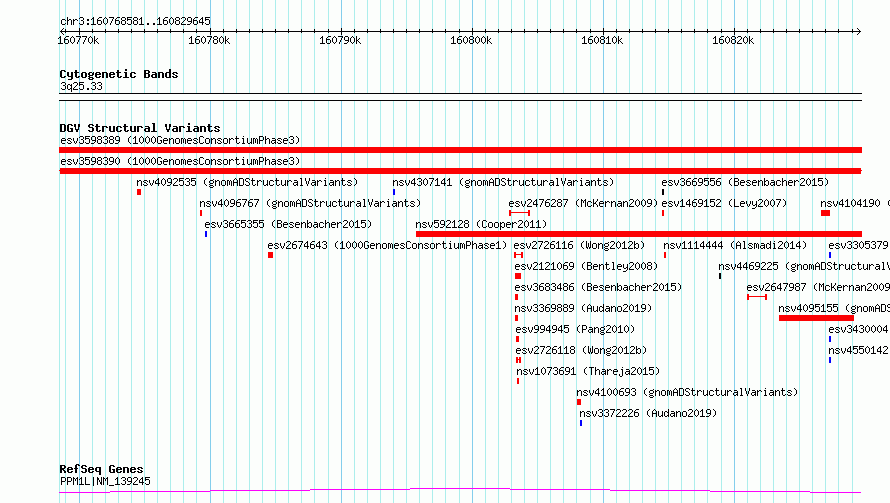This screenshot has width=890, height=503.
Task: Click nsv4104190 red block marker
Action: point(825,213)
